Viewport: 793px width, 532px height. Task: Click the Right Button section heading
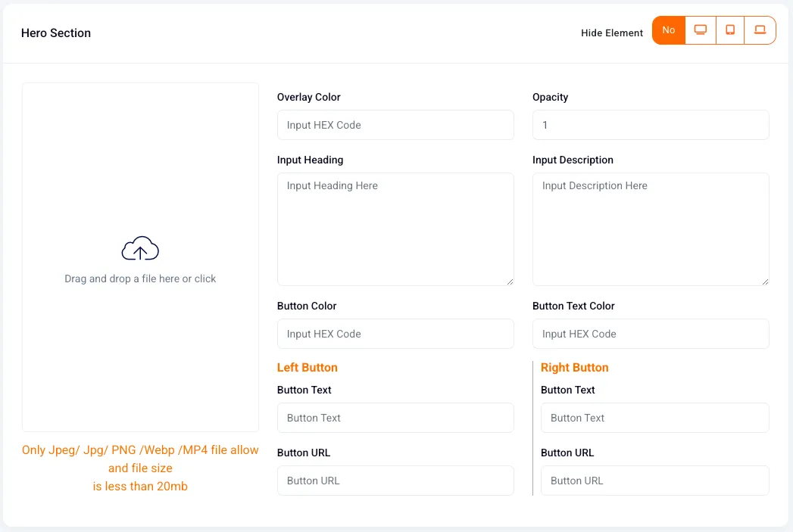575,368
